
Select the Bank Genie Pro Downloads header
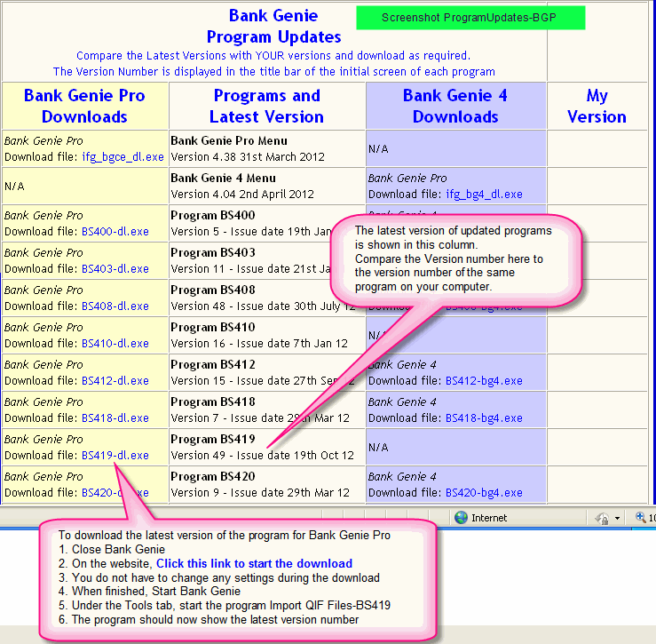(84, 106)
